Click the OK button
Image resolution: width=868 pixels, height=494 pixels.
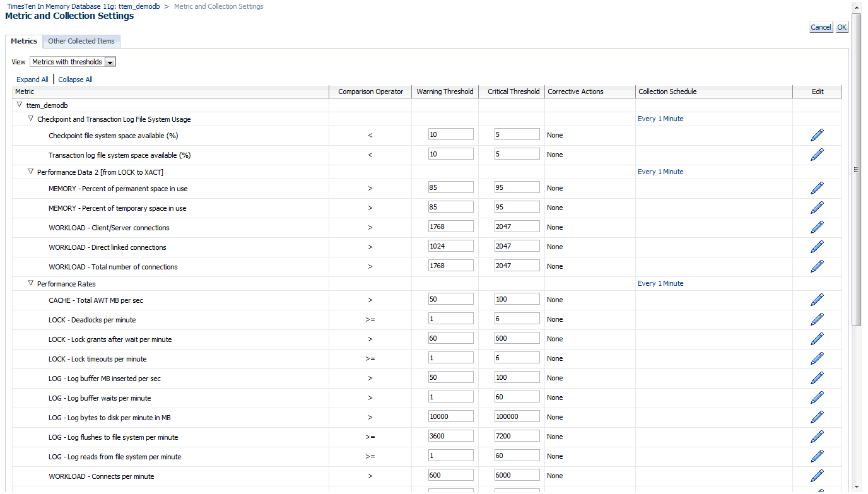(842, 27)
